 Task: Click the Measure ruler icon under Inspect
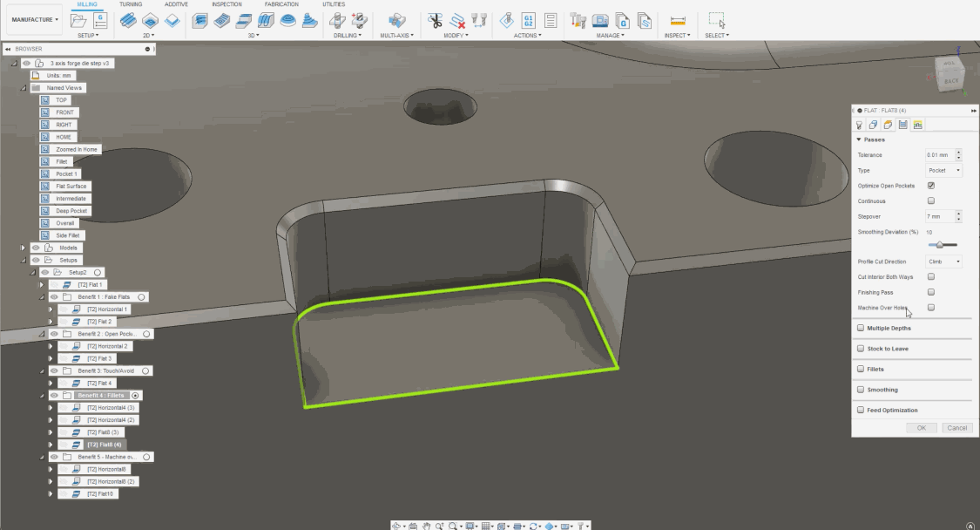(678, 19)
